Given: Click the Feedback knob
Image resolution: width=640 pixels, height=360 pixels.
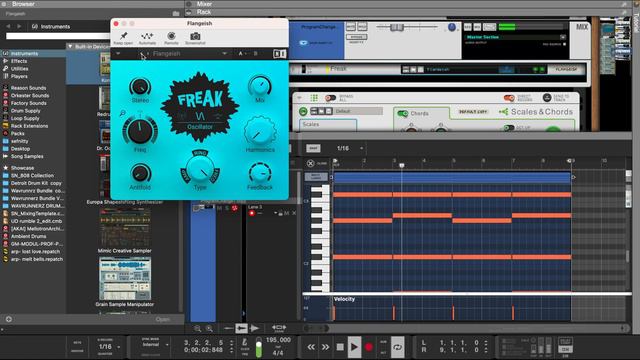Looking at the screenshot, I should point(260,173).
